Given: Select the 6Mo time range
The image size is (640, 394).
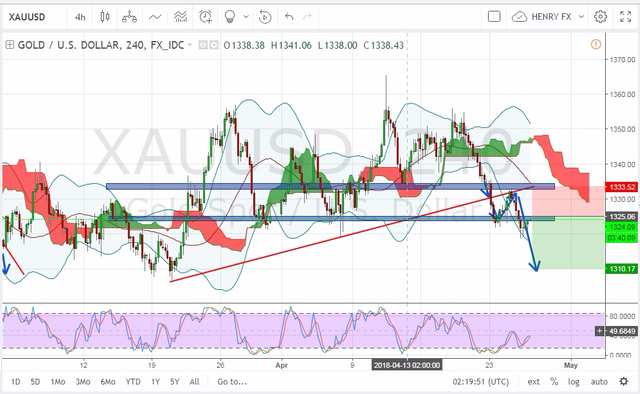Looking at the screenshot, I should [108, 382].
